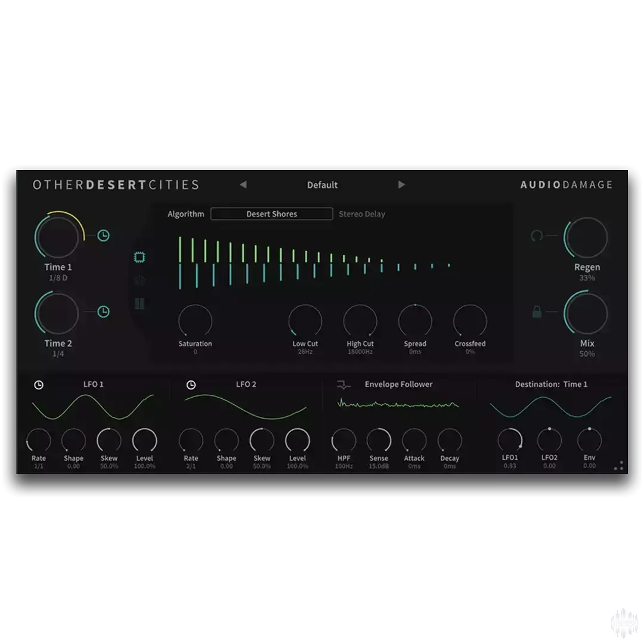Click the Destination LFO1 amount knob
The width and height of the screenshot is (644, 644).
(510, 440)
